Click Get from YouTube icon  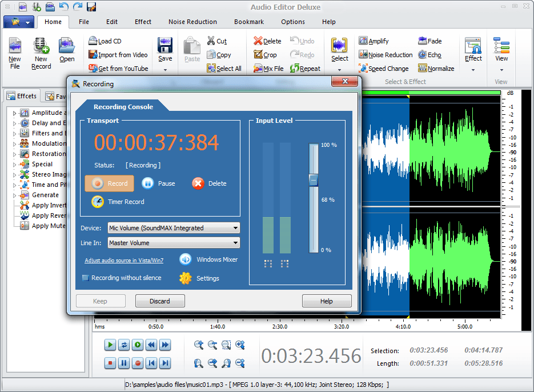(94, 69)
